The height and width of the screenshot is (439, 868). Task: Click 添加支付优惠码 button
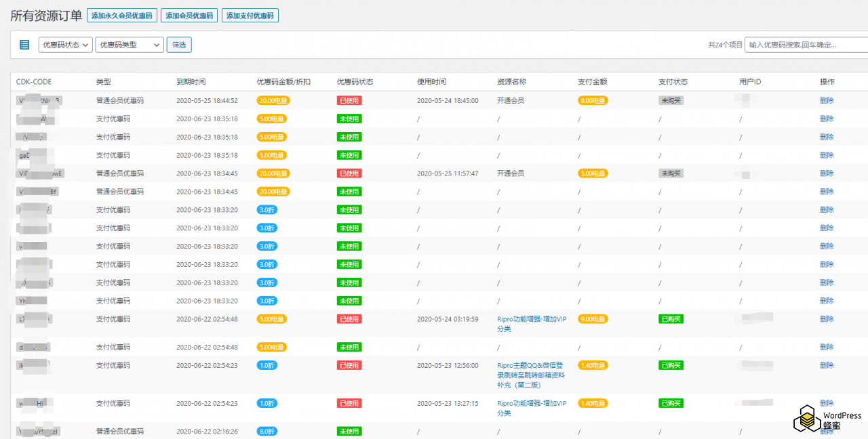click(x=250, y=16)
